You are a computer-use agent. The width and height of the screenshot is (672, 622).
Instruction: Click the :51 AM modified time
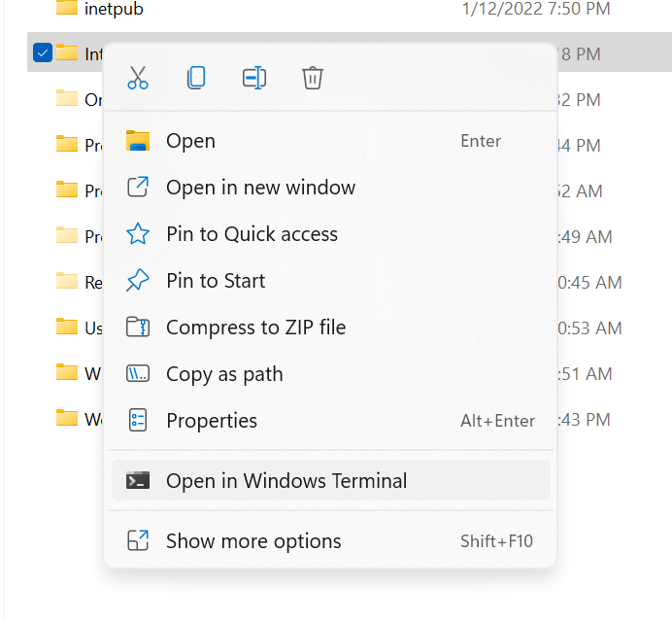pos(585,374)
